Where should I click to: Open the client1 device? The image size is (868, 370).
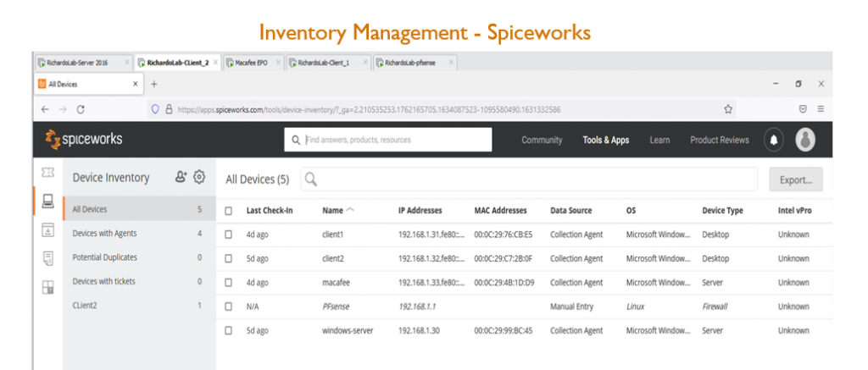click(x=332, y=235)
